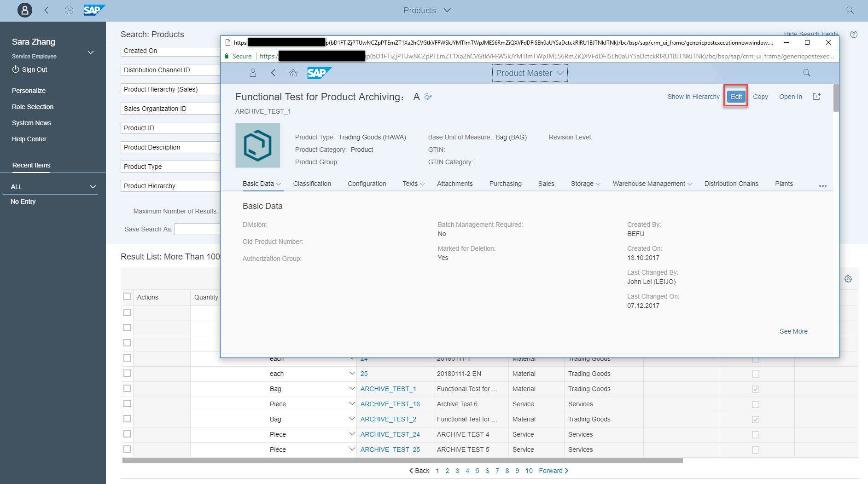Open the Texts tab dropdown

[x=422, y=184]
